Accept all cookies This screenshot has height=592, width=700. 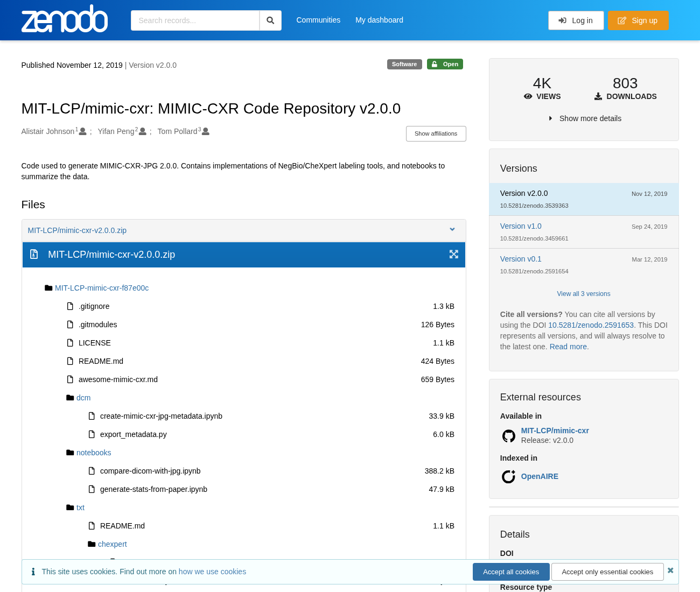click(x=511, y=572)
